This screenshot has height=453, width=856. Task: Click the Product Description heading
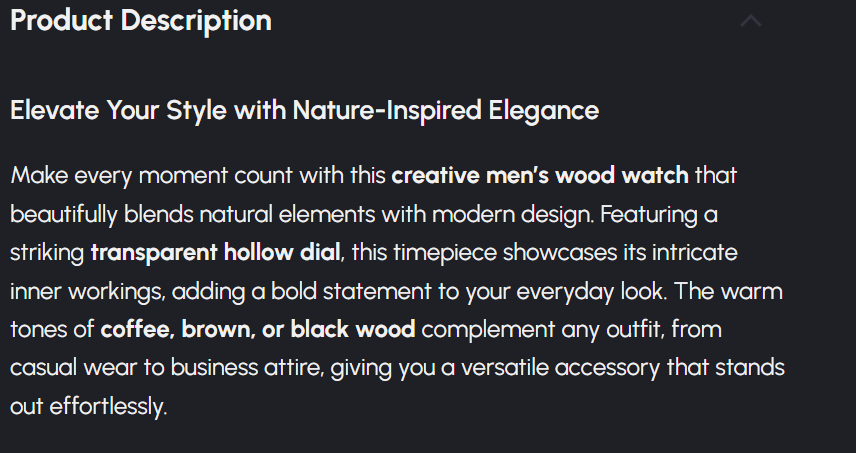tap(141, 20)
